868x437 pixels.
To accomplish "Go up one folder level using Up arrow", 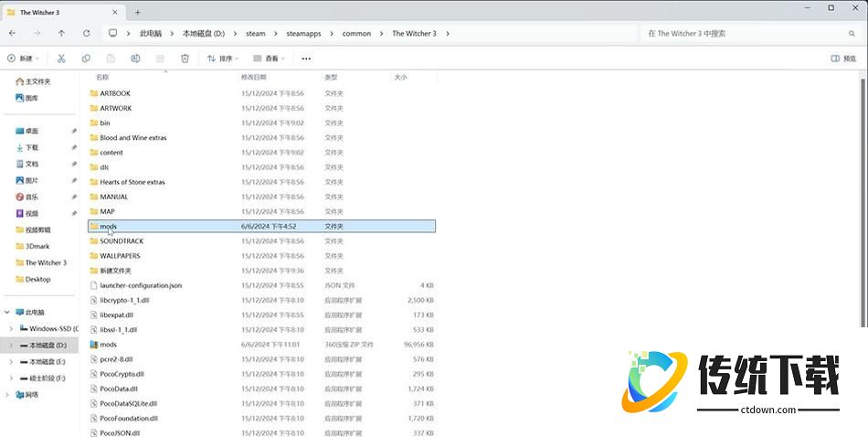I will click(61, 34).
